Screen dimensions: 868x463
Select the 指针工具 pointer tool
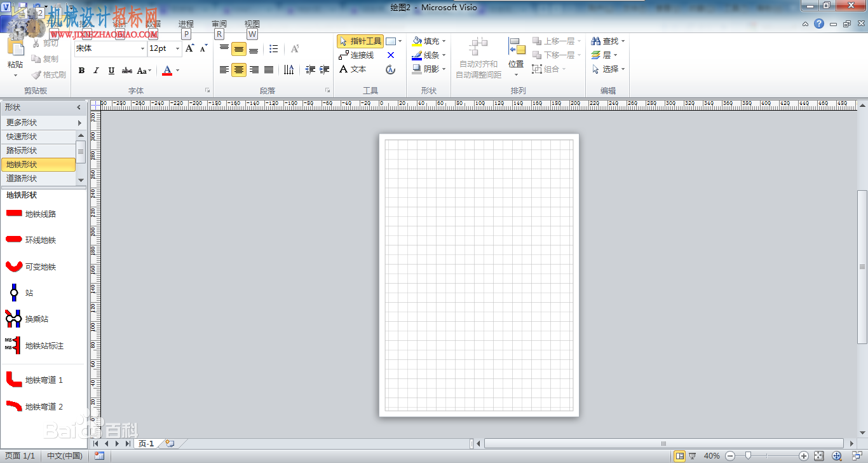pyautogui.click(x=360, y=41)
